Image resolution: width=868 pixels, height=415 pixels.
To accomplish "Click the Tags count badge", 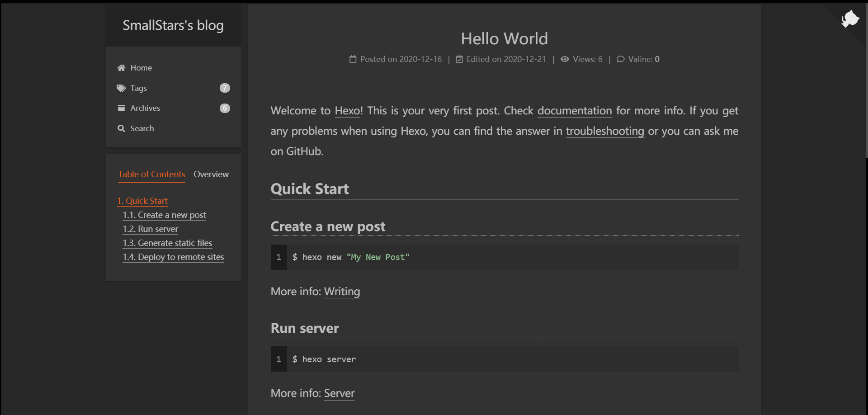I will coord(225,88).
